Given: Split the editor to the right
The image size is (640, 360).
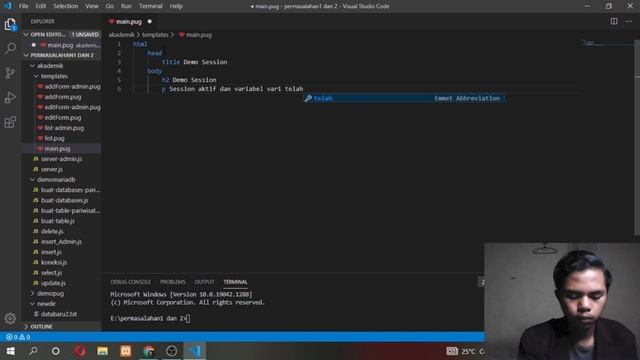Looking at the screenshot, I should pos(614,21).
